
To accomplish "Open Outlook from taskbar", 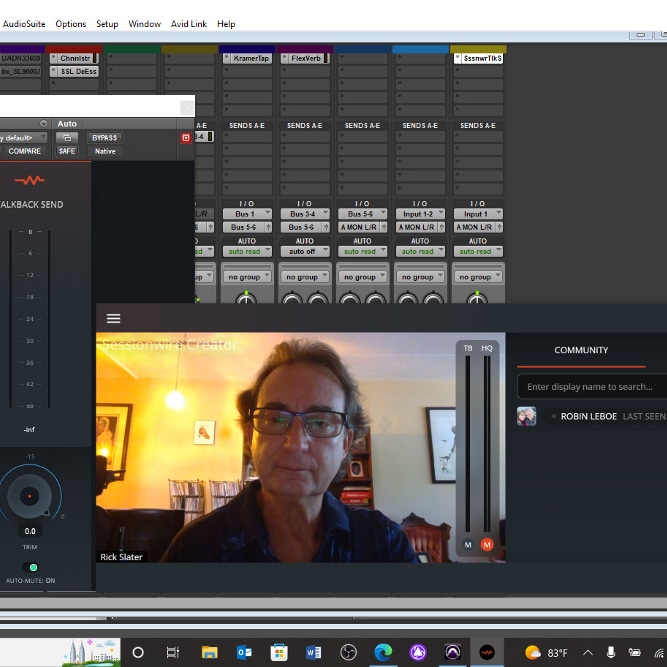I will 244,652.
